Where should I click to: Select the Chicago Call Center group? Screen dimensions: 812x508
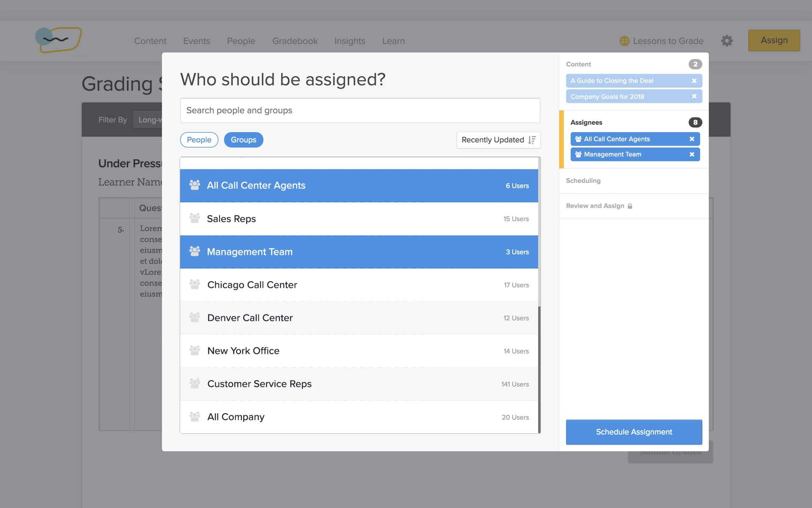[x=359, y=285]
